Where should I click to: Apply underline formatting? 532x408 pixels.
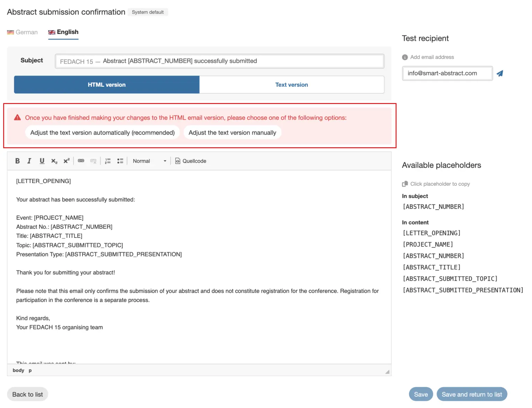[42, 161]
